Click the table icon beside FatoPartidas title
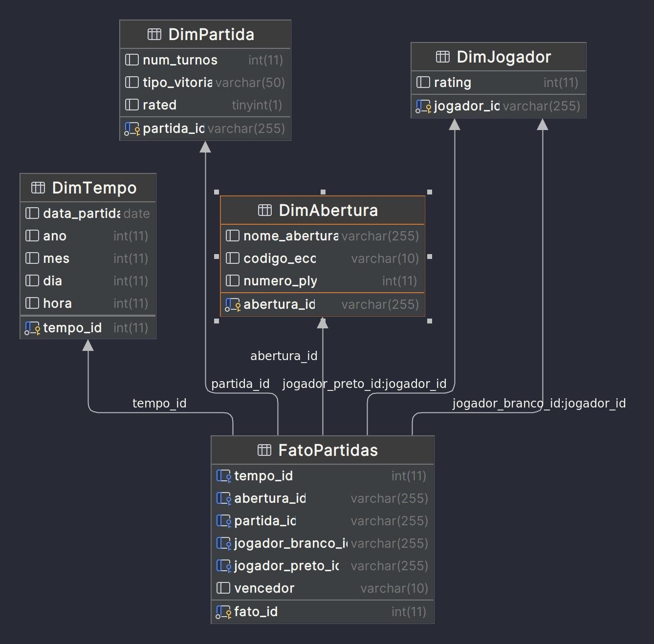 click(x=264, y=450)
